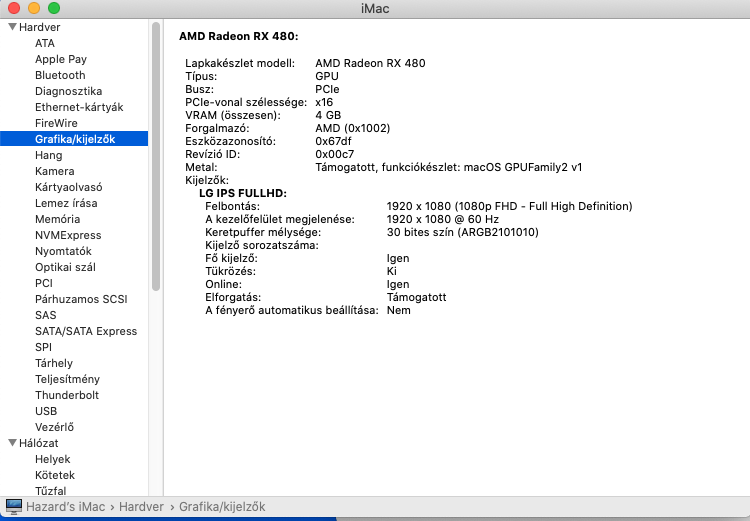750x521 pixels.
Task: Select Kamera in the sidebar
Action: coord(55,171)
